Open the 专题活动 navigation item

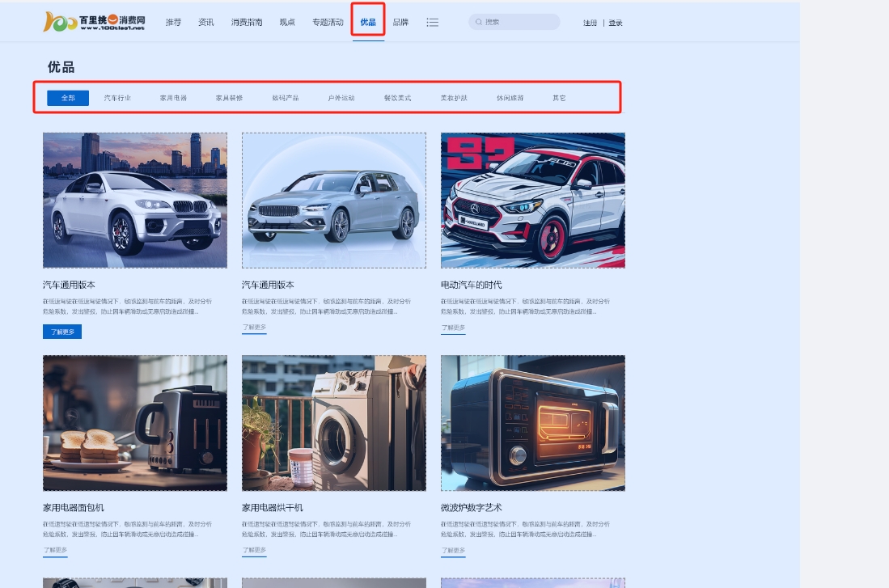coord(328,22)
